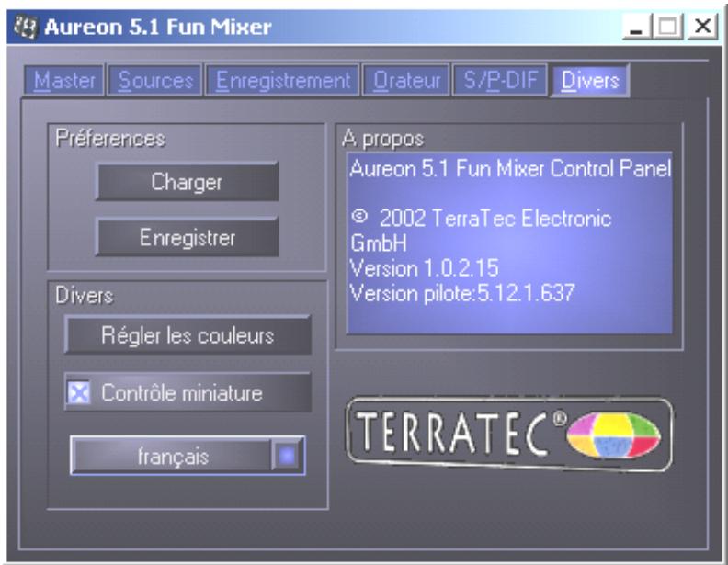The height and width of the screenshot is (565, 728).
Task: Click '2002 TerraTec Electronic' copyright line
Action: [x=481, y=218]
